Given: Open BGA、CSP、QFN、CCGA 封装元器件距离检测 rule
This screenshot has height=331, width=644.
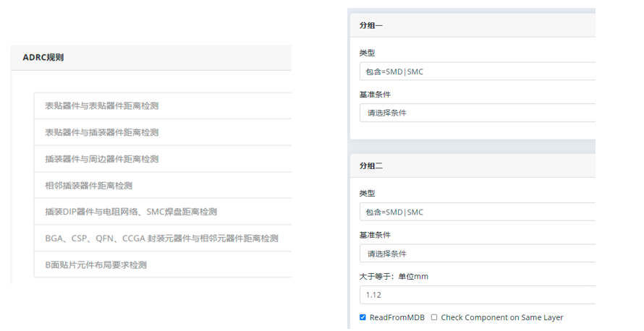Looking at the screenshot, I should [161, 238].
